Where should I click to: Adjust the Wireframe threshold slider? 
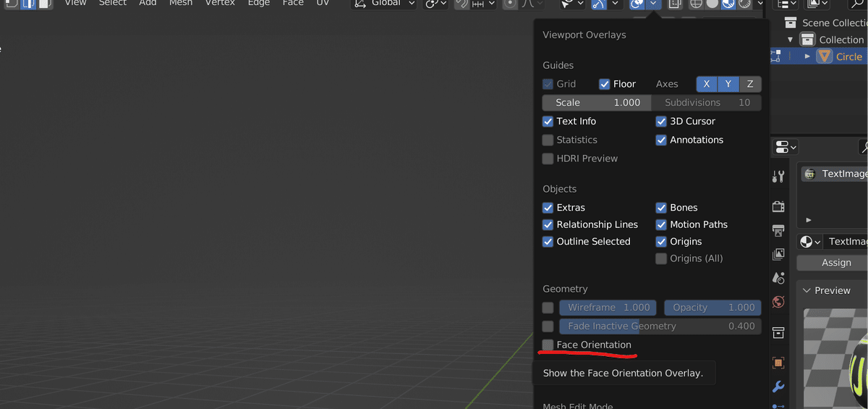[608, 308]
